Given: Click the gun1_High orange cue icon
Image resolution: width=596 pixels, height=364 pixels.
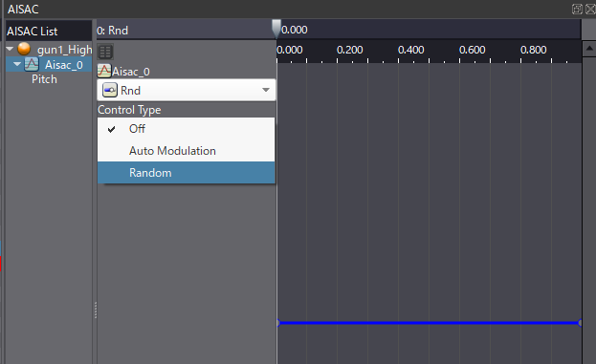Looking at the screenshot, I should click(x=24, y=49).
